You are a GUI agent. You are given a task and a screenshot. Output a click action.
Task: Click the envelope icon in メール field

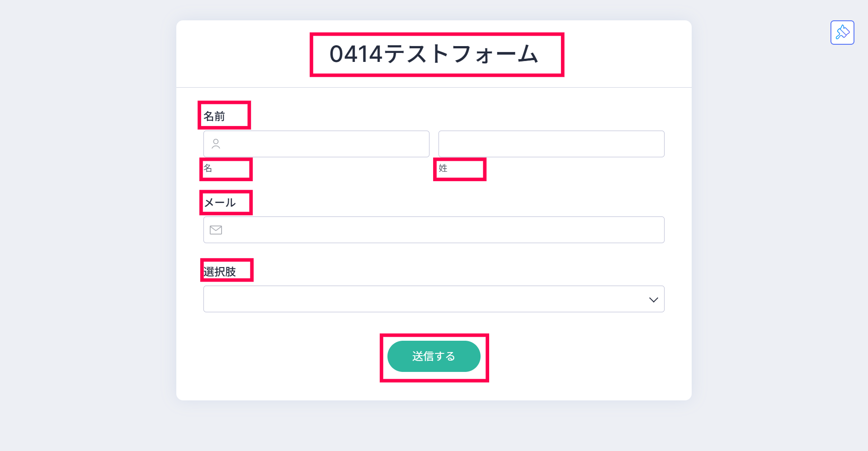[216, 230]
